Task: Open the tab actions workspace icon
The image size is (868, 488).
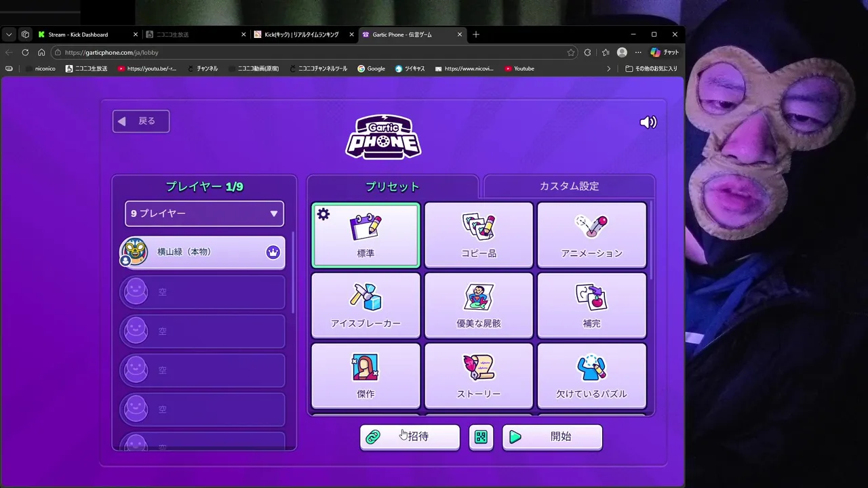Action: pos(25,35)
